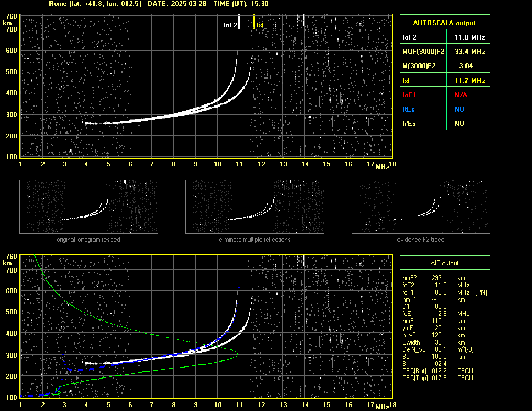The height and width of the screenshot is (411, 532).
Task: Click the DelN_vE 00.1 row
Action: coord(438,349)
